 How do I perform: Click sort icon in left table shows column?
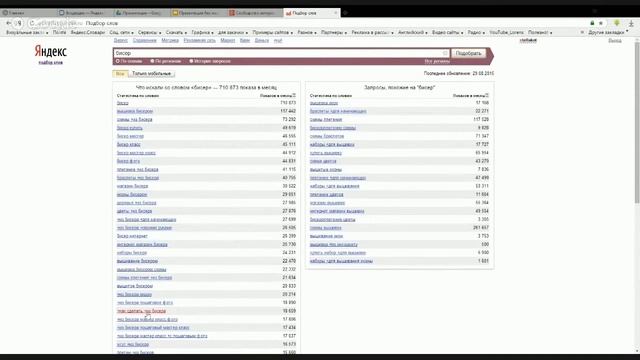294,96
